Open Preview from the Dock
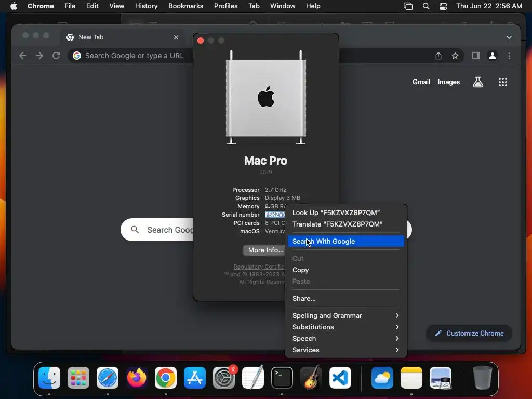The image size is (532, 399). [441, 378]
